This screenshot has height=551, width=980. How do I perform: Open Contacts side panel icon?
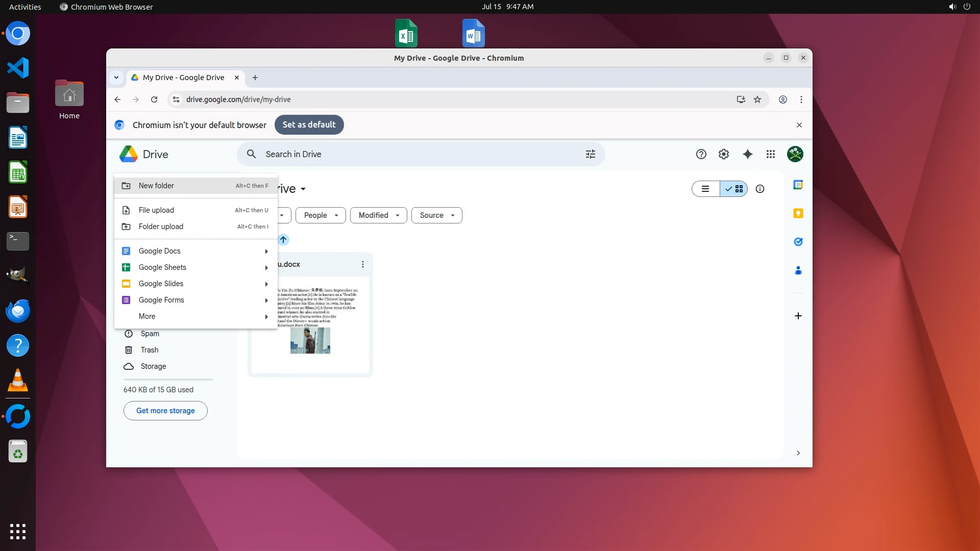pos(798,270)
